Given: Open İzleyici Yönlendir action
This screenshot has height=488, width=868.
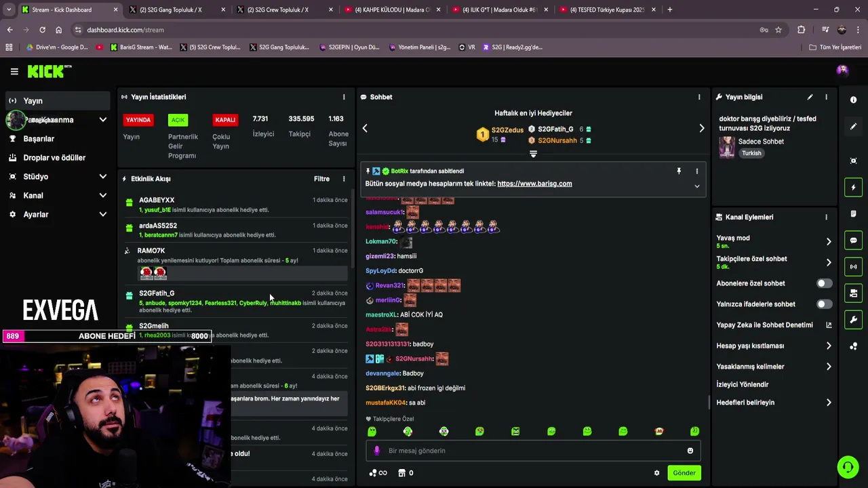Looking at the screenshot, I should tap(743, 384).
